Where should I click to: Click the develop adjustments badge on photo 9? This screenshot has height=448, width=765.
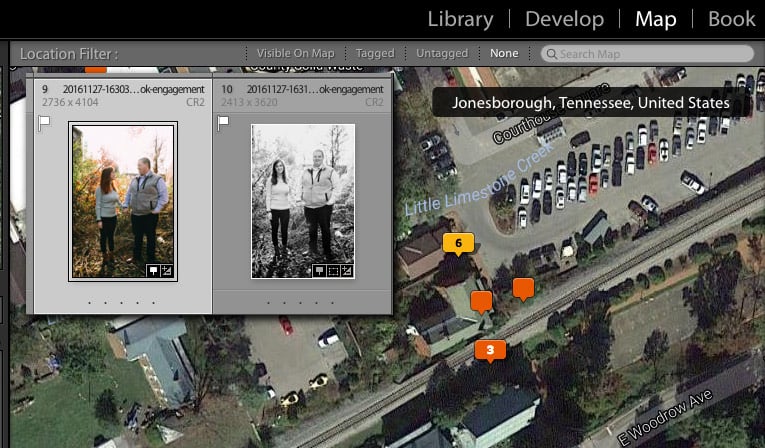pos(166,271)
